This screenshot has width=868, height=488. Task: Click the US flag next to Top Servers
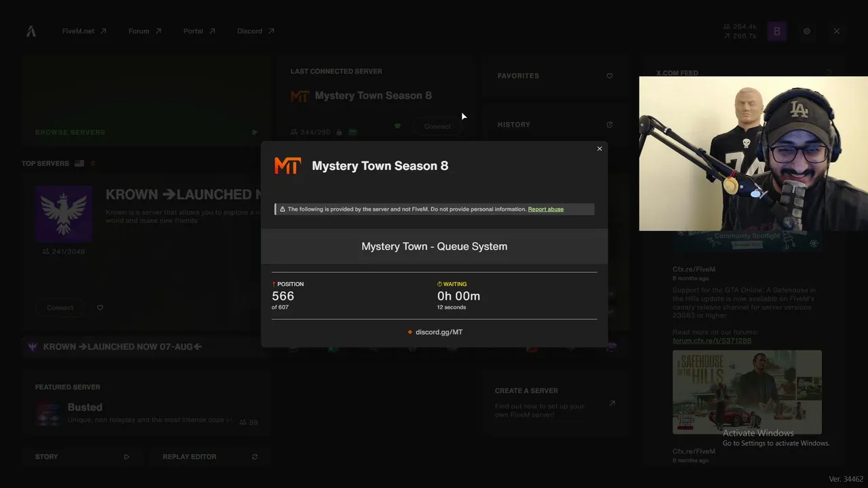(x=79, y=163)
